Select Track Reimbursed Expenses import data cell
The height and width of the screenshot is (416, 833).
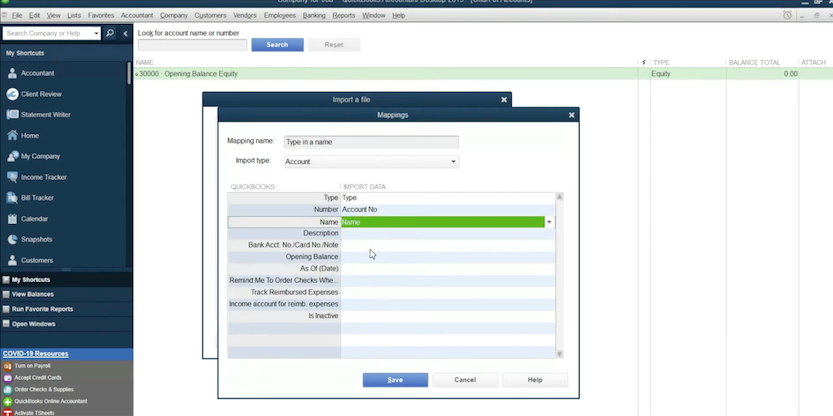(448, 292)
